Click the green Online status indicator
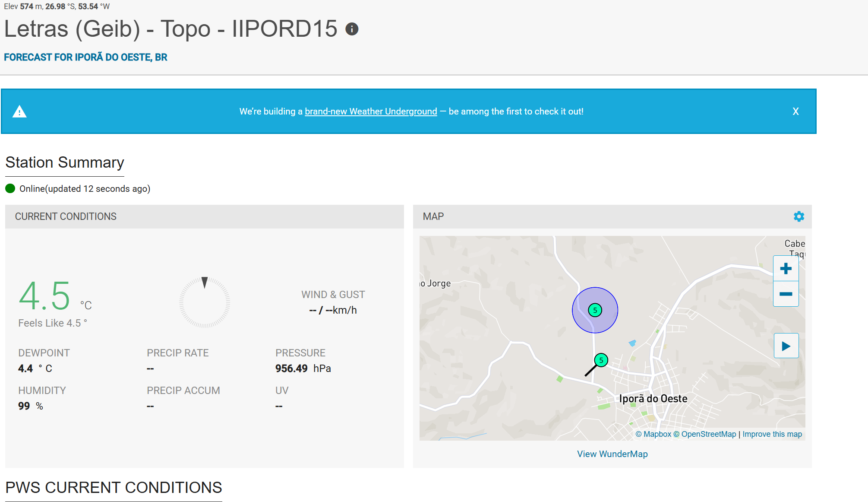 click(x=10, y=188)
